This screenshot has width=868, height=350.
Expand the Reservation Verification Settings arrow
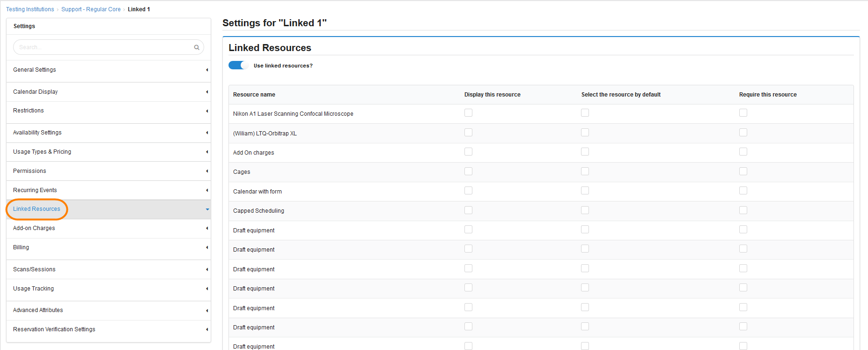tap(207, 329)
